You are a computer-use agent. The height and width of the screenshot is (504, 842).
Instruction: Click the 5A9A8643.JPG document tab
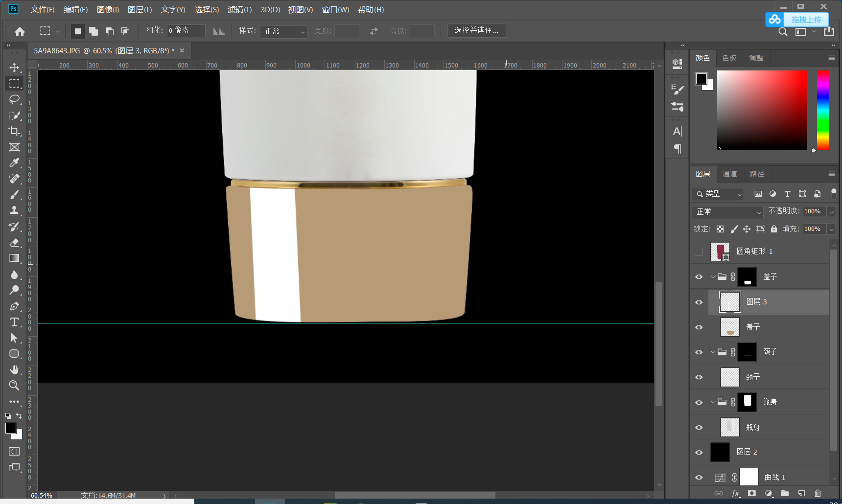click(109, 50)
